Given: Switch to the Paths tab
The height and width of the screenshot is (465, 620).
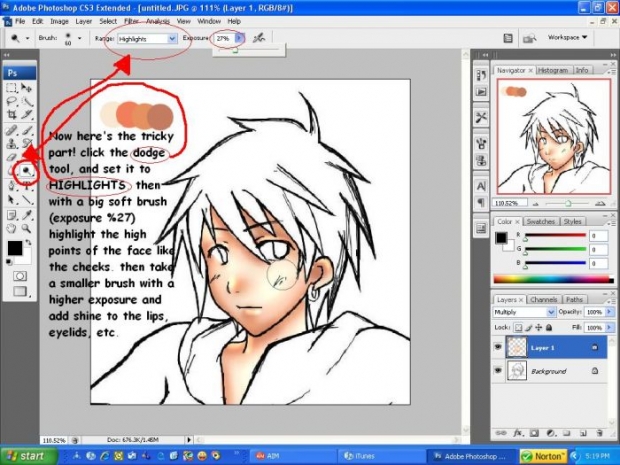Looking at the screenshot, I should coord(574,299).
